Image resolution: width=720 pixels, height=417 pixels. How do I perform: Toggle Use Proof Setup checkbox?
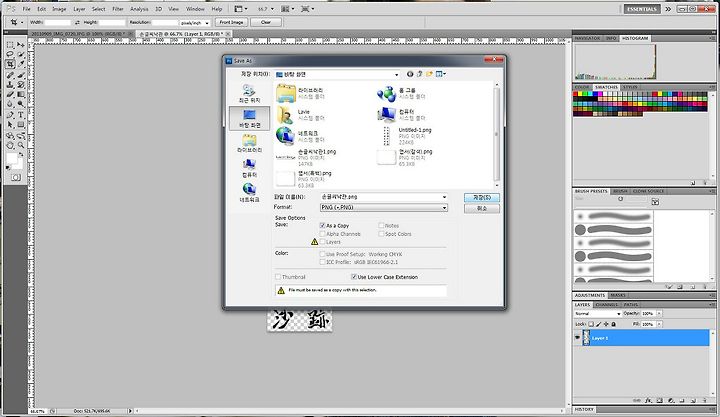pos(322,254)
